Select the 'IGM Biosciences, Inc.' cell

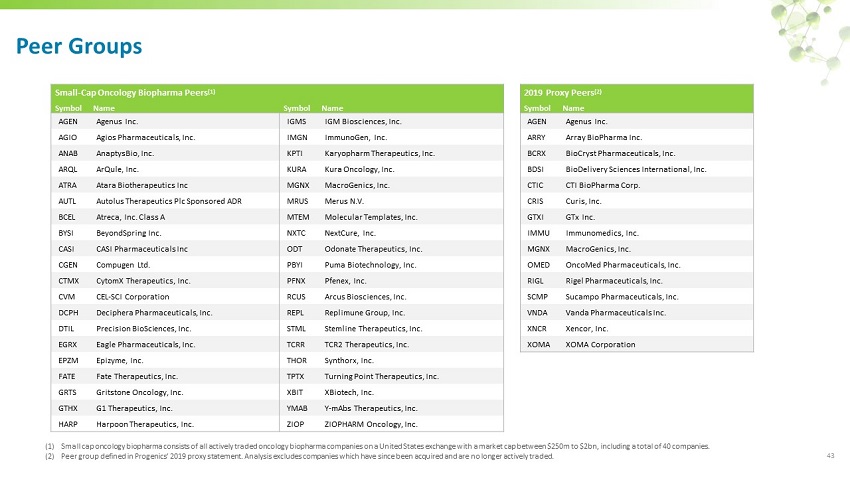tap(364, 121)
